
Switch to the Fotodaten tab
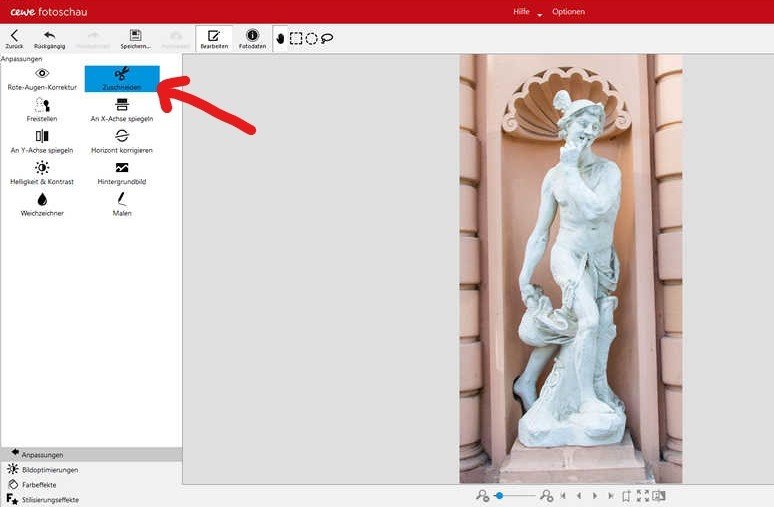pos(252,39)
